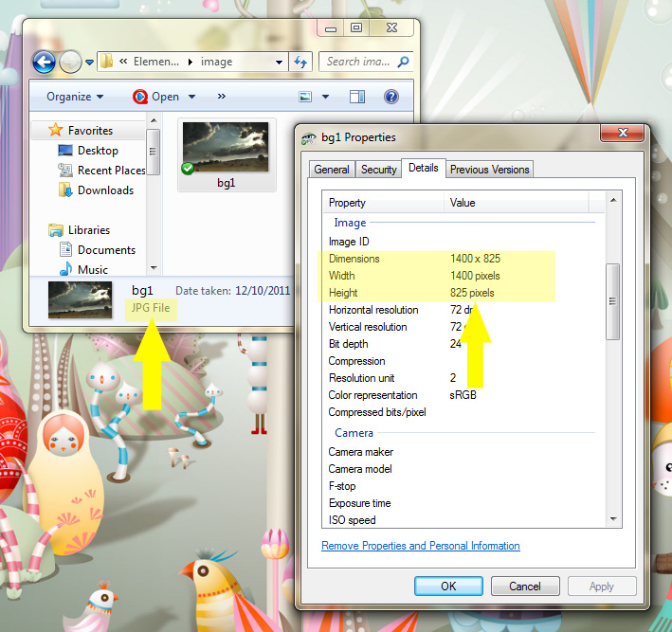Open Desktop in Favorites
The image size is (672, 632).
tap(97, 151)
